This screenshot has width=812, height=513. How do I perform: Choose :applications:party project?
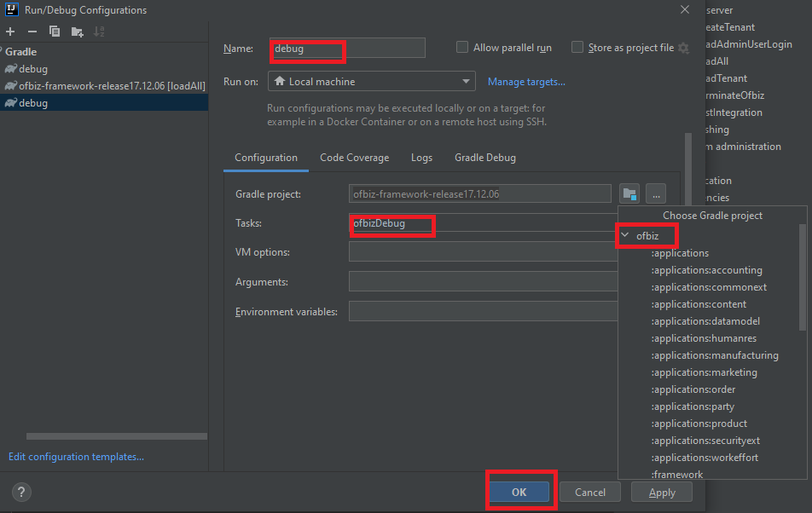click(693, 406)
